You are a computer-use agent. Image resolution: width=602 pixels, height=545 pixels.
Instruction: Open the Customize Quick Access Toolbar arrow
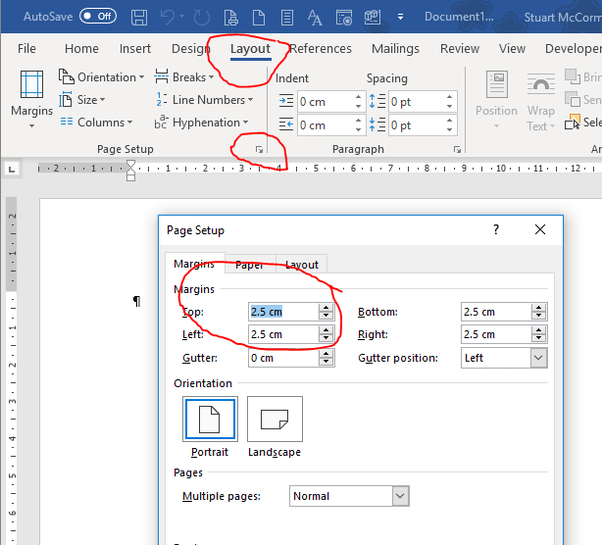(x=400, y=17)
